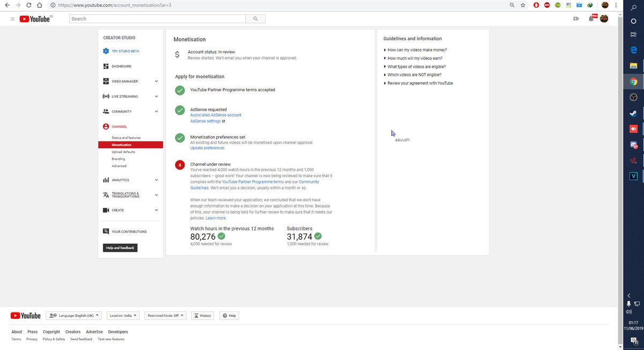Image resolution: width=644 pixels, height=350 pixels.
Task: Expand the Analytics section
Action: 156,180
